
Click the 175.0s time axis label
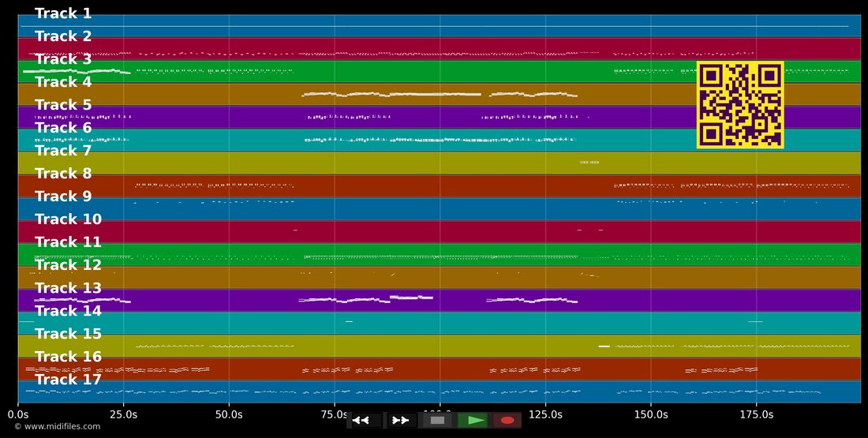click(756, 415)
